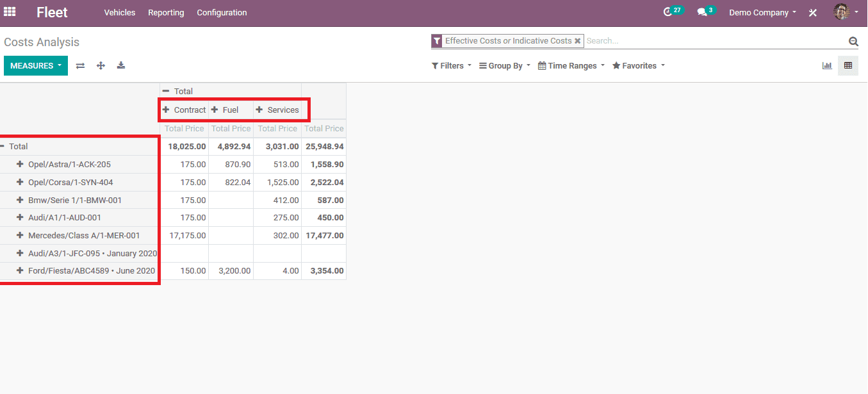Sort by Fuel Total Price header
The image size is (868, 394).
231,129
